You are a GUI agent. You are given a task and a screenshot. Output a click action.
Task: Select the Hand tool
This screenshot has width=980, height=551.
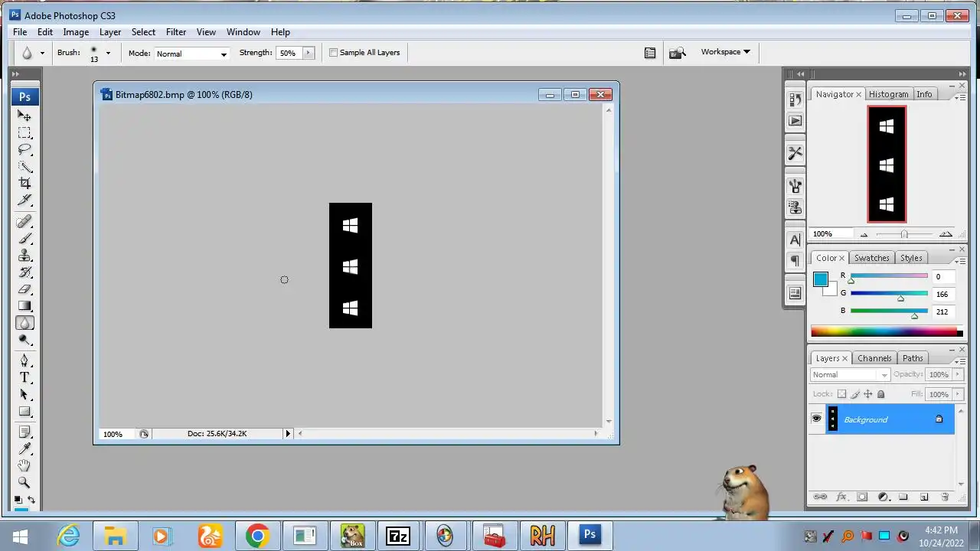pos(24,465)
